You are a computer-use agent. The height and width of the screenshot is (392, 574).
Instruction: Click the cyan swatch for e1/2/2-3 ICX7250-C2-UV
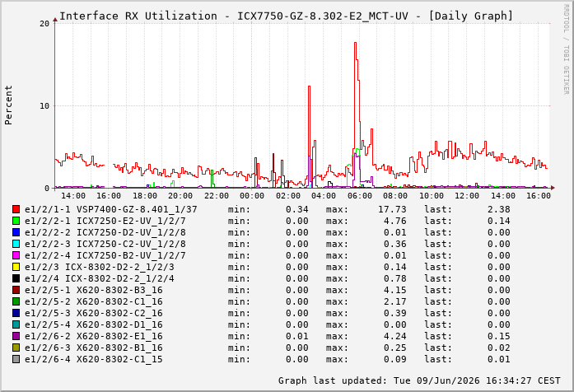tap(16, 244)
